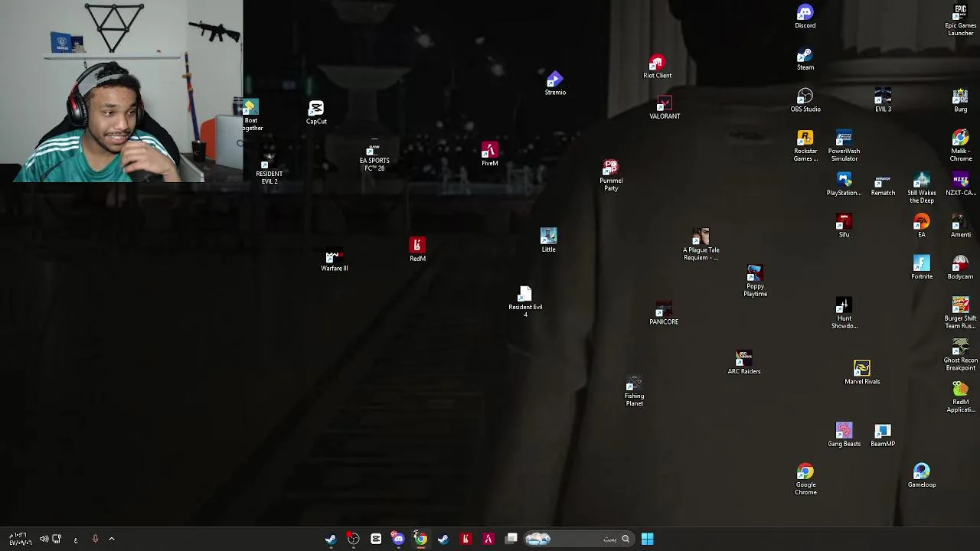The height and width of the screenshot is (551, 980).
Task: Open the CapCut desktop shortcut
Action: pos(316,113)
